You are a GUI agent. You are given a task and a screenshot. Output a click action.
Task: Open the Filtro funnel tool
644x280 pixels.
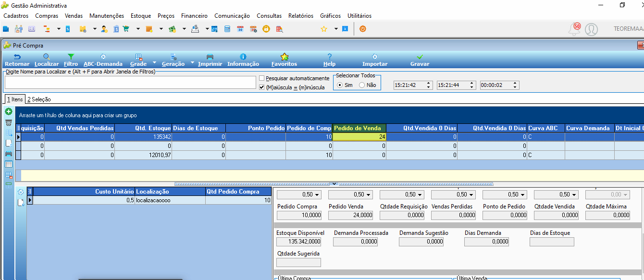(71, 60)
